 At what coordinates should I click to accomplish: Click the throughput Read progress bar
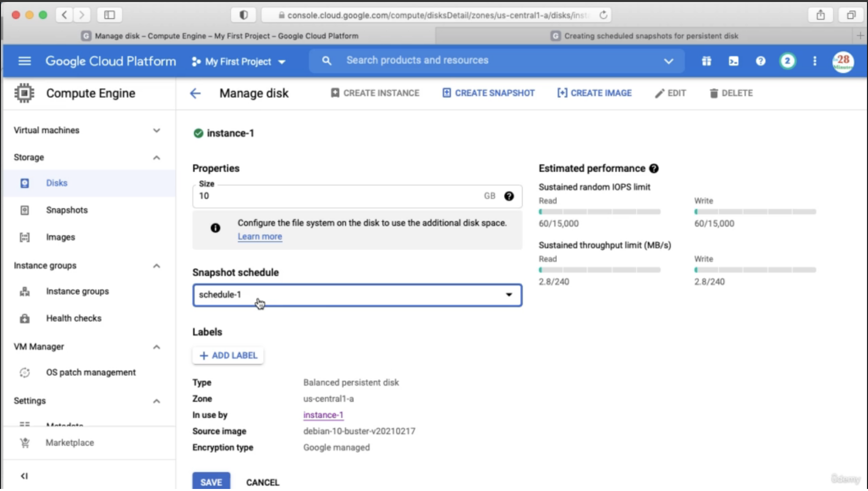click(600, 270)
